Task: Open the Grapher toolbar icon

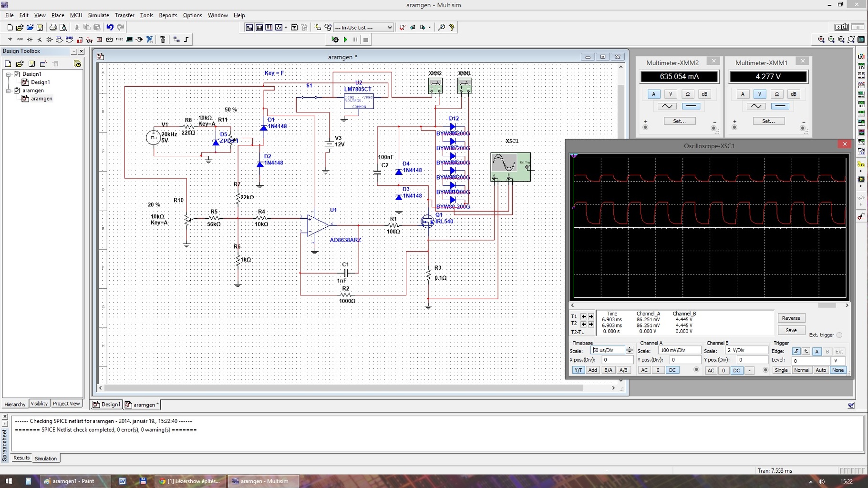Action: pos(279,27)
